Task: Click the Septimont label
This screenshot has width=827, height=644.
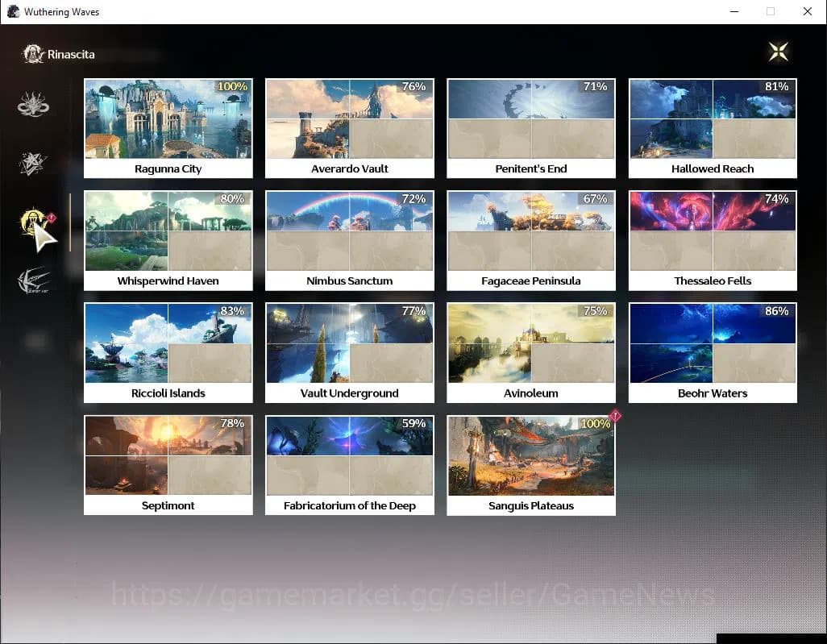Action: coord(168,505)
